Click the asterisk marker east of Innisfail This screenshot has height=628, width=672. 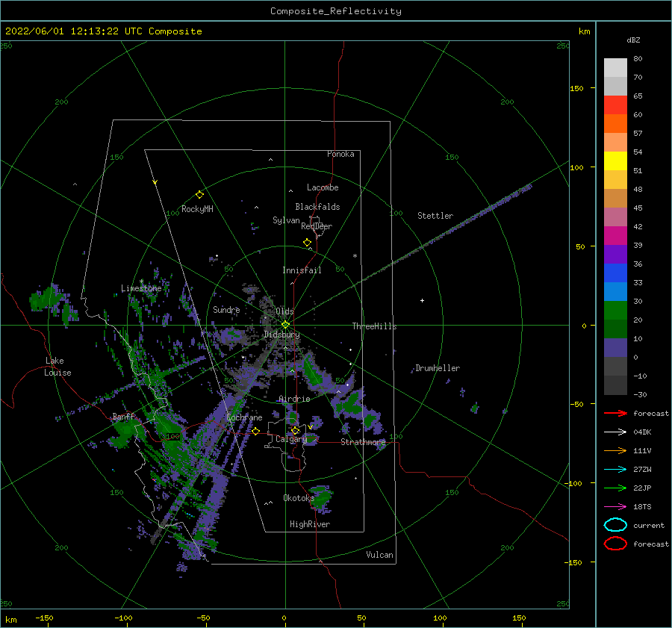[x=355, y=256]
